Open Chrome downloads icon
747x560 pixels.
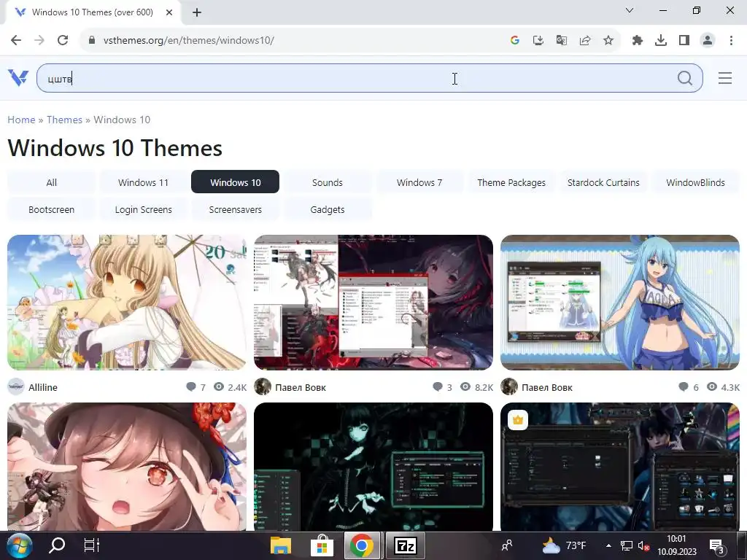(660, 41)
